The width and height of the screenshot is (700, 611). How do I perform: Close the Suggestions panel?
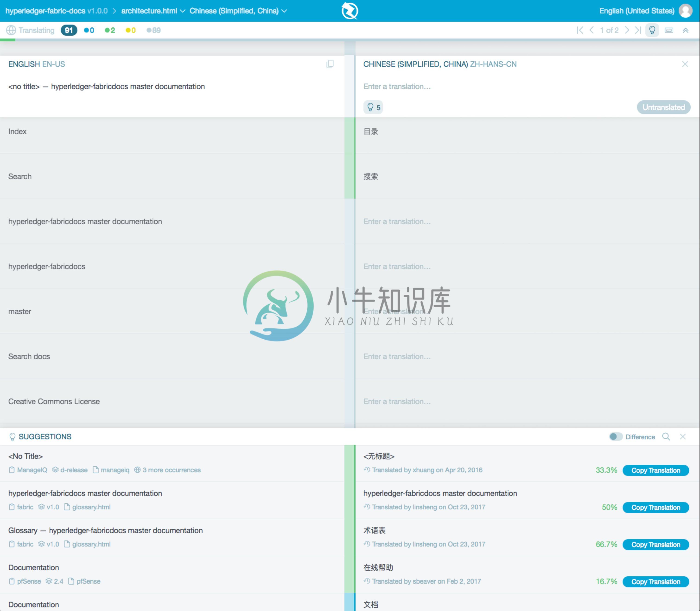683,437
